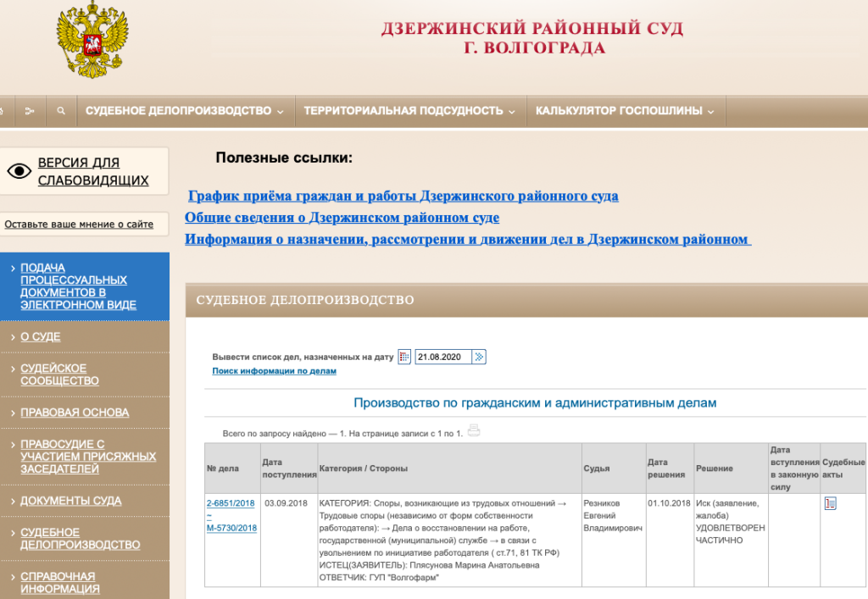Image resolution: width=868 pixels, height=599 pixels.
Task: Click the home icon in navigation bar
Action: coord(3,111)
